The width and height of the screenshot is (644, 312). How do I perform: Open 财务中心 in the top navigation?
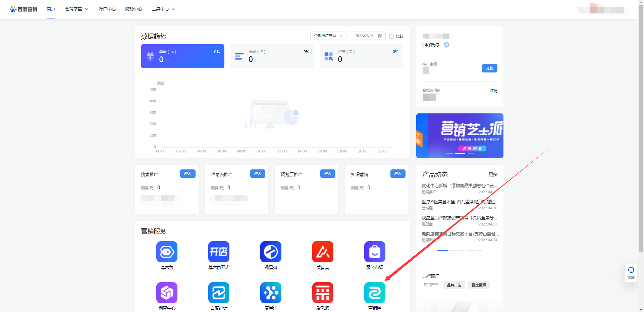(133, 9)
